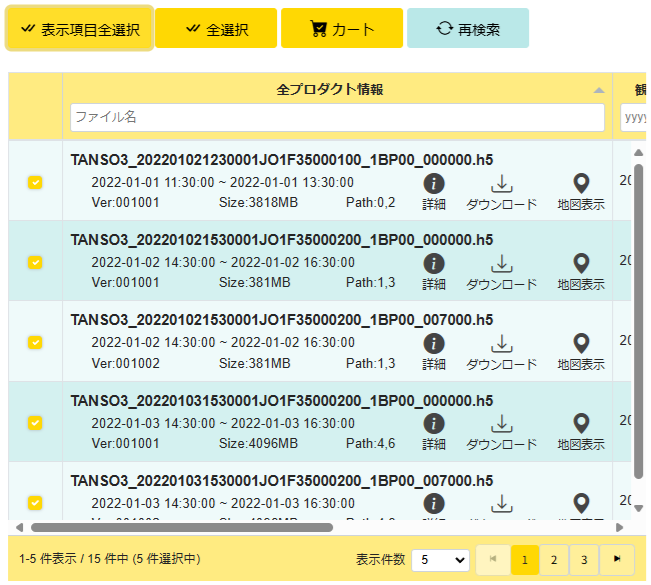Image resolution: width=651 pixels, height=585 pixels.
Task: Click the horizontal scrollbar under the table
Action: tap(180, 527)
